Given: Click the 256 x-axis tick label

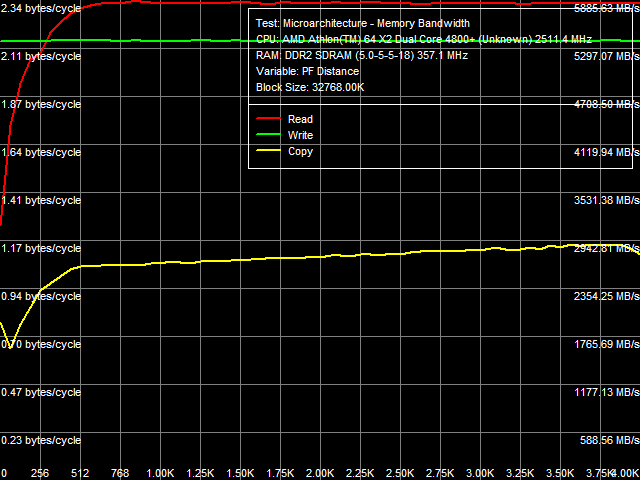Looking at the screenshot, I should pyautogui.click(x=40, y=473).
